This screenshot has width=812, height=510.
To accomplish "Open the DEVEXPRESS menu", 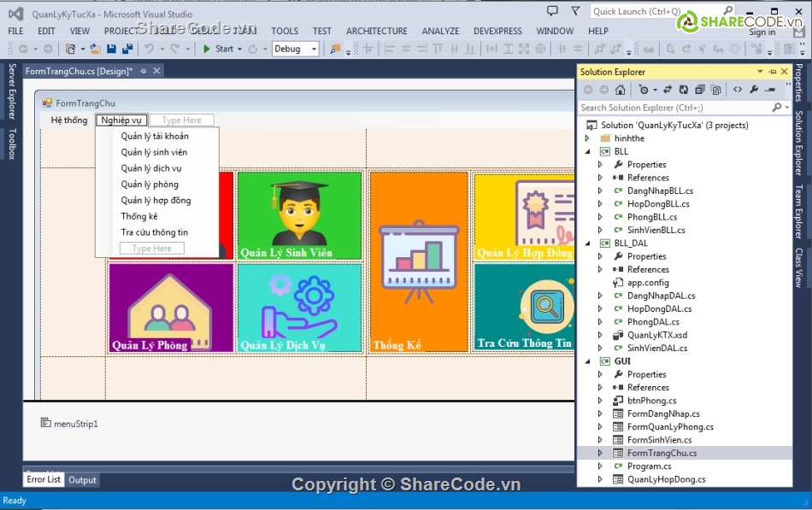I will pos(497,31).
